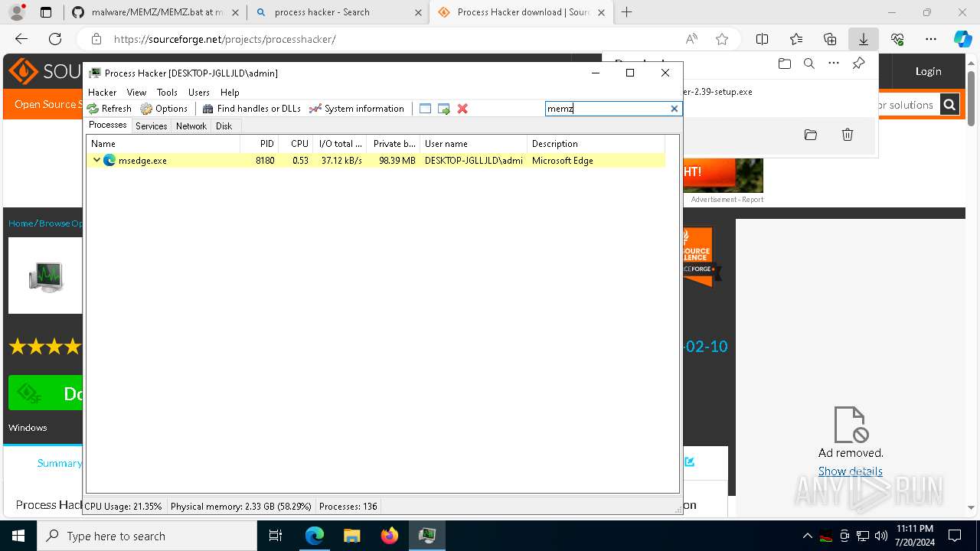Open the Downloads toolbar icon

pos(864,39)
